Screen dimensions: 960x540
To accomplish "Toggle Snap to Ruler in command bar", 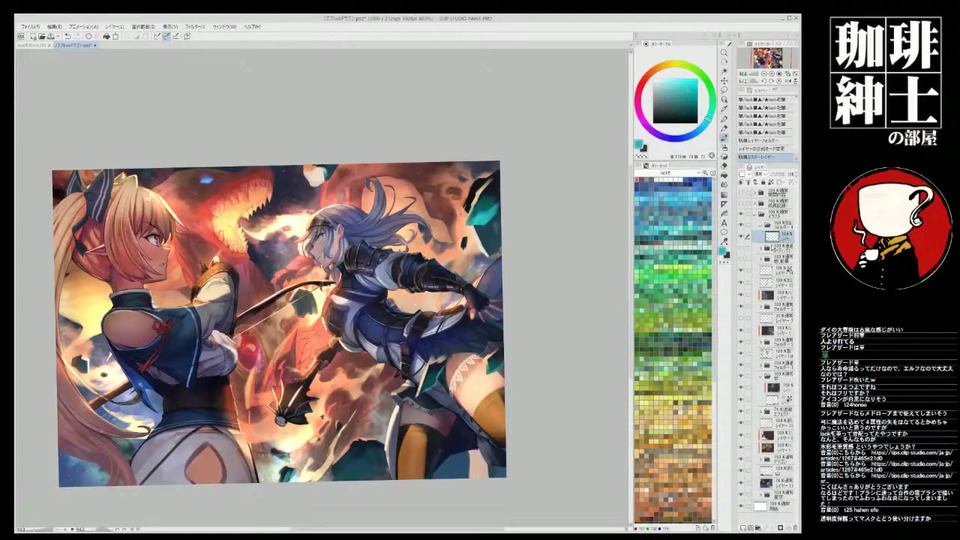I will pyautogui.click(x=157, y=37).
